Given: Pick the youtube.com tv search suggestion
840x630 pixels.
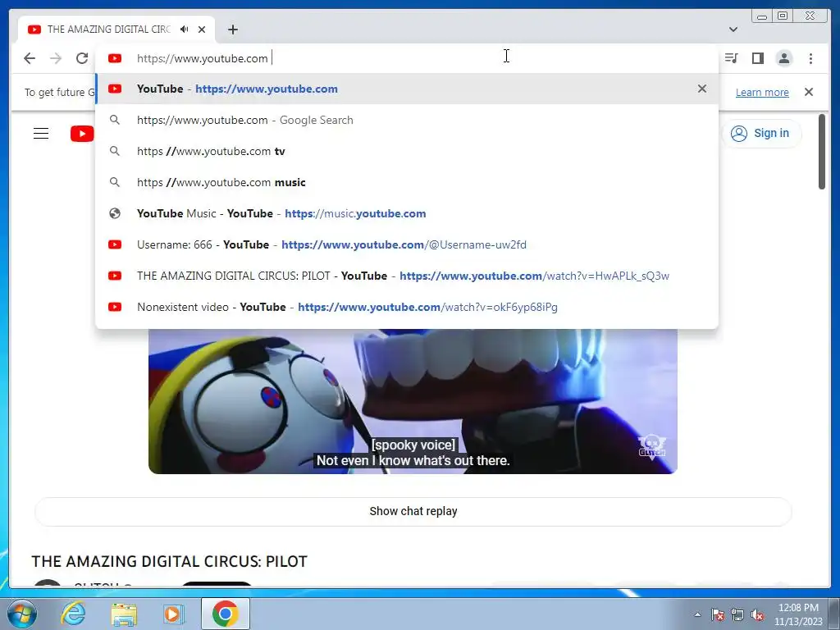Looking at the screenshot, I should pyautogui.click(x=407, y=151).
